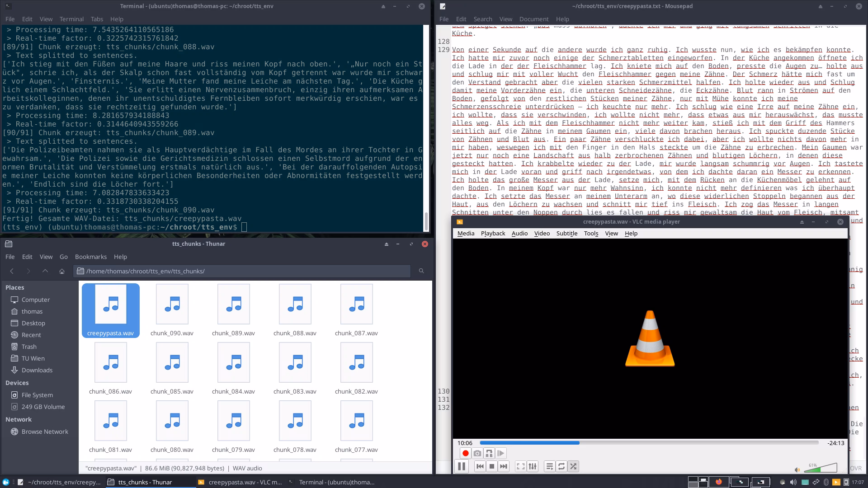Viewport: 868px width, 488px height.
Task: Toggle A-B loop in VLC
Action: [489, 453]
